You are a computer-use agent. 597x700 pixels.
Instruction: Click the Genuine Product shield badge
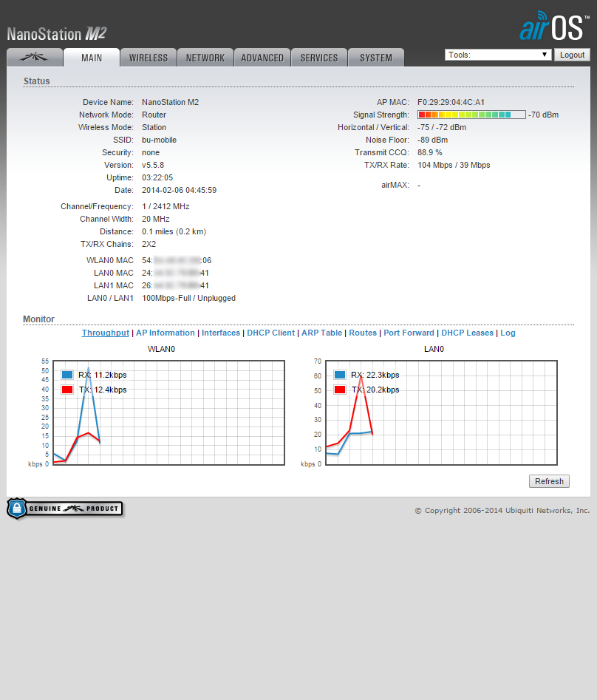[65, 509]
